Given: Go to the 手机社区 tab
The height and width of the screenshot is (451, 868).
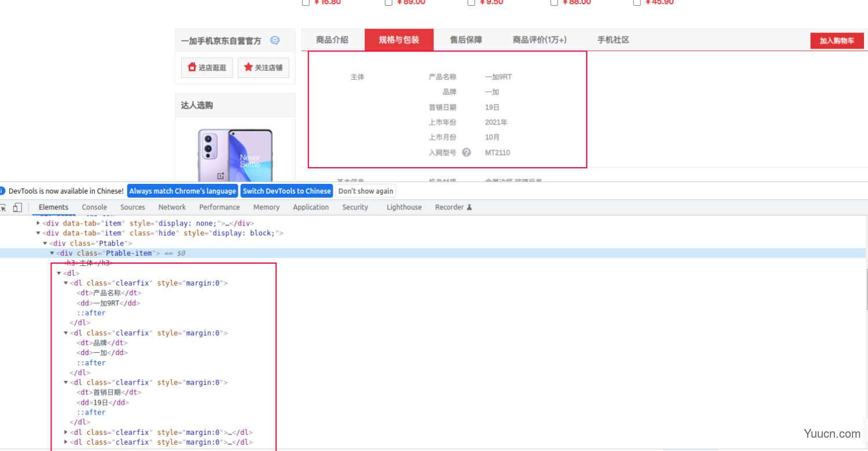Looking at the screenshot, I should pyautogui.click(x=613, y=40).
